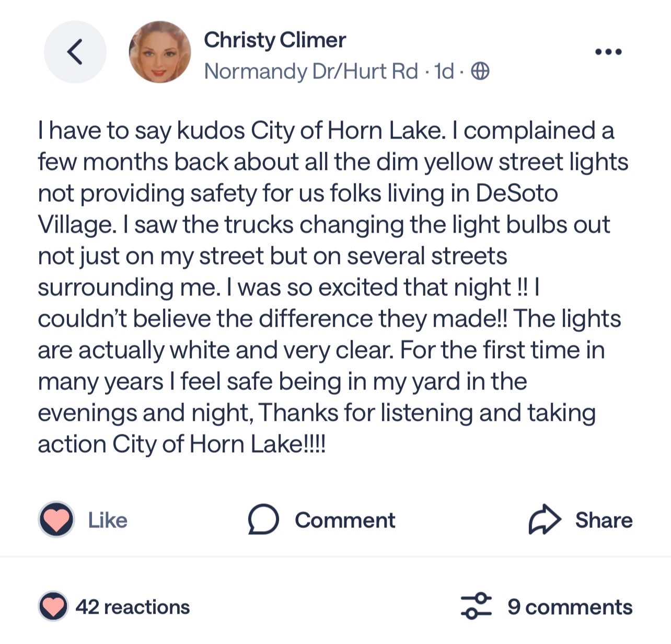Open Christy Climer's profile picture

point(160,52)
